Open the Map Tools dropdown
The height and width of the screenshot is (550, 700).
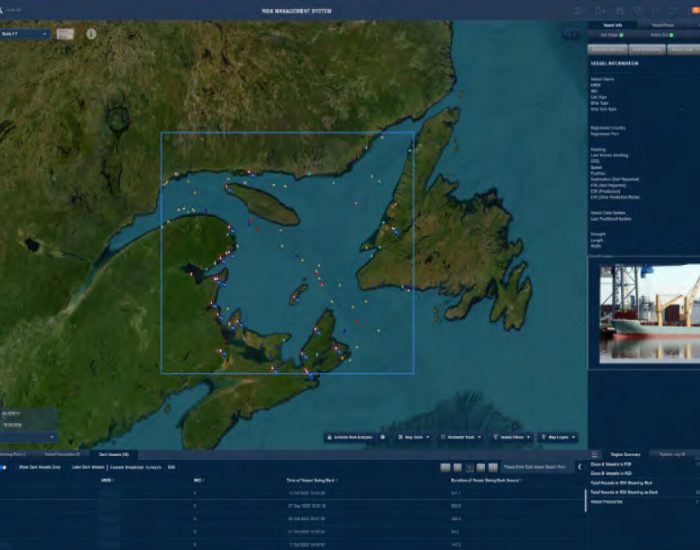click(415, 437)
